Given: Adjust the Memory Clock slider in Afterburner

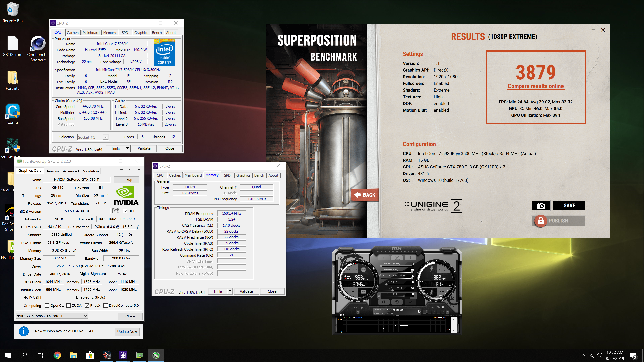Looking at the screenshot, I should (392, 290).
